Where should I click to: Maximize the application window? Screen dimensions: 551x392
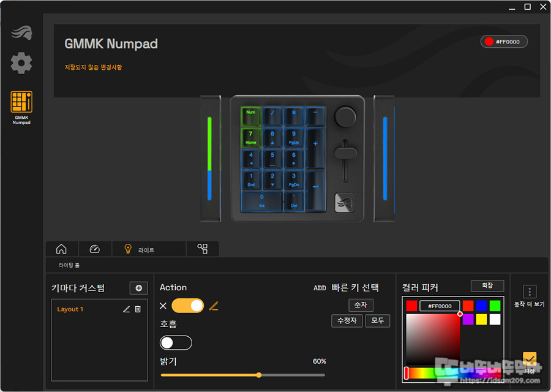pos(528,7)
